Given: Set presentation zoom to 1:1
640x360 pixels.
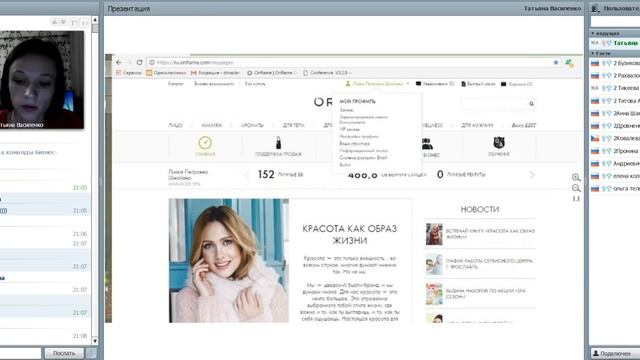Looking at the screenshot, I should point(576,199).
